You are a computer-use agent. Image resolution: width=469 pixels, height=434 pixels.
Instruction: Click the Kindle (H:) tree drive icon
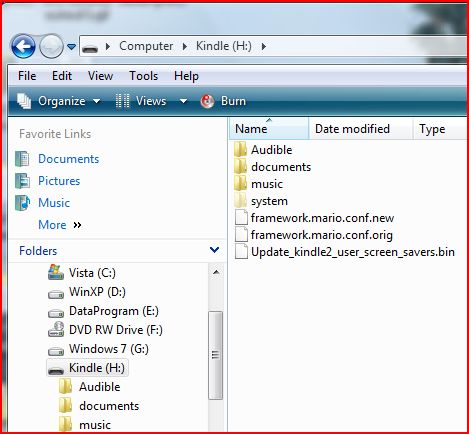click(x=56, y=370)
